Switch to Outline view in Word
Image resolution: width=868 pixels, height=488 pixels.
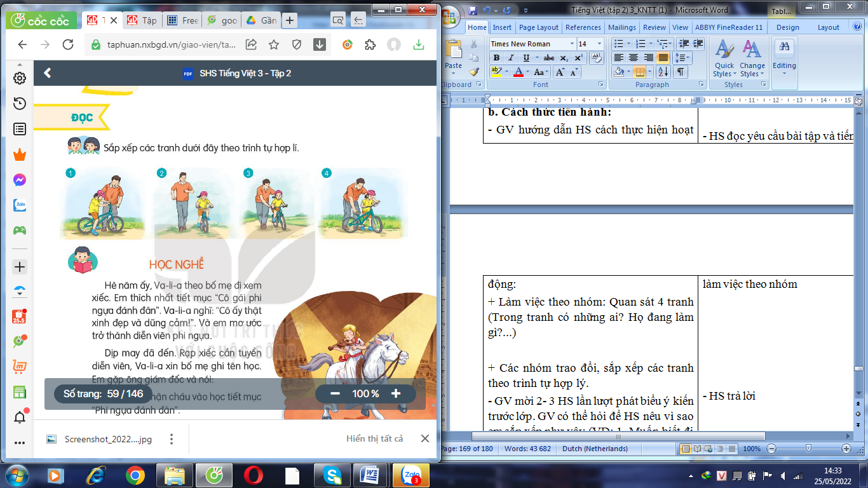point(720,449)
